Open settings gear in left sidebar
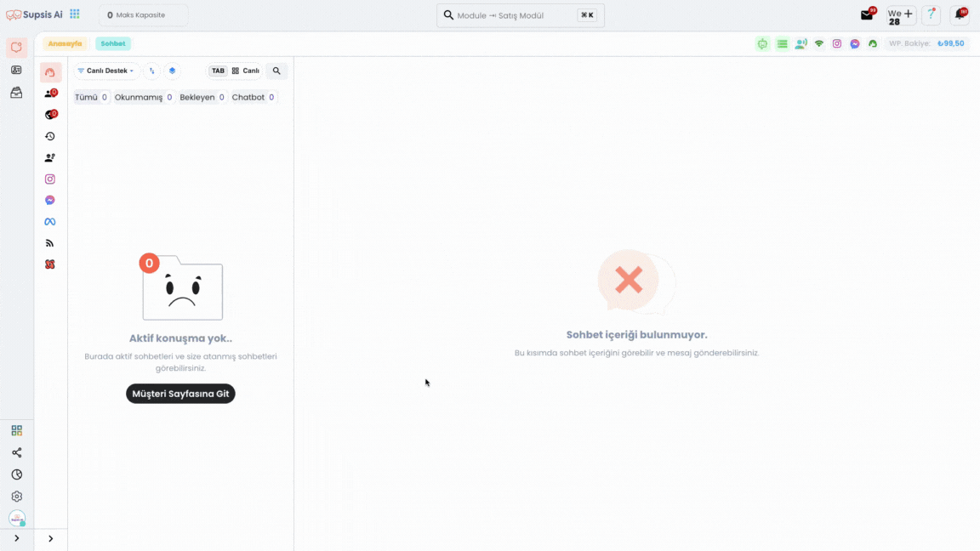 tap(17, 497)
